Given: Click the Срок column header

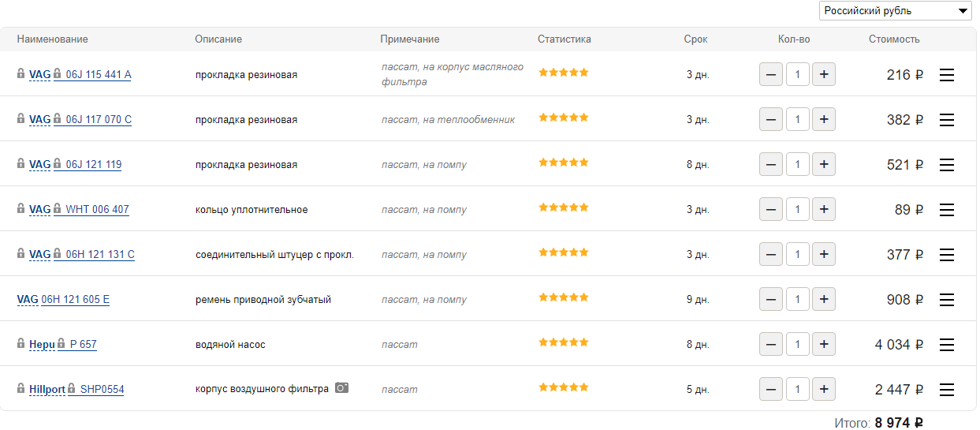Looking at the screenshot, I should [695, 39].
